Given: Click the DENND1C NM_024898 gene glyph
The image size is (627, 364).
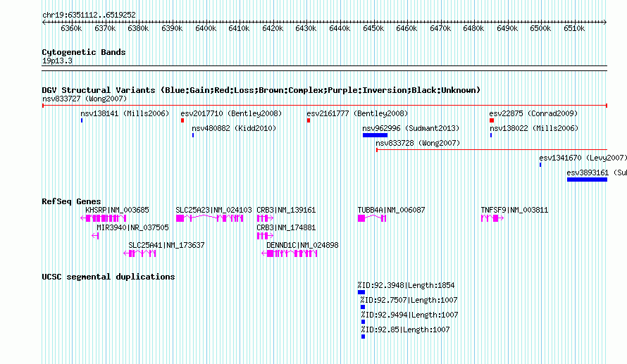Looking at the screenshot, I should pos(290,253).
